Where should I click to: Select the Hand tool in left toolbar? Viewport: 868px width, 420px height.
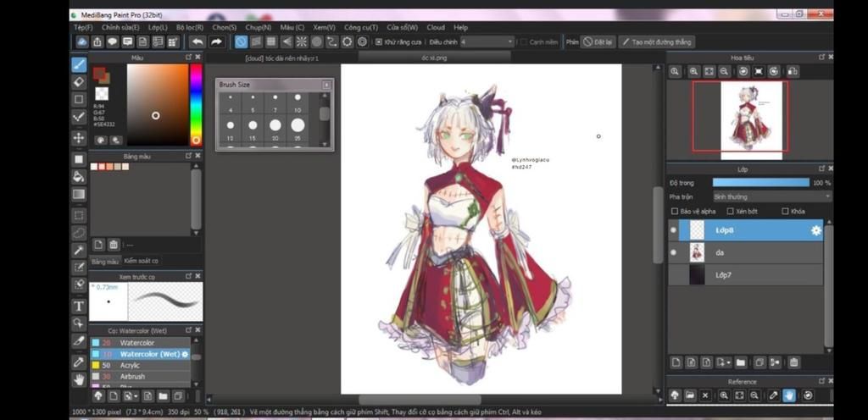[79, 379]
